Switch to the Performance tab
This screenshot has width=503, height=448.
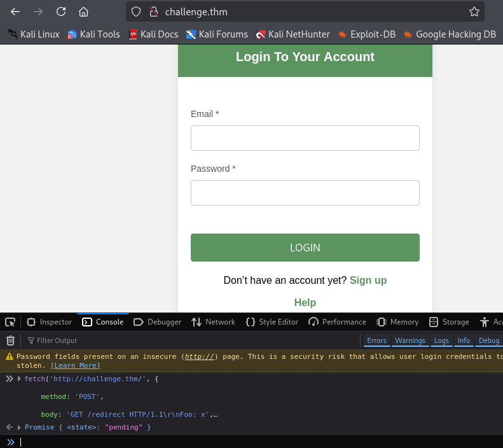pyautogui.click(x=337, y=322)
